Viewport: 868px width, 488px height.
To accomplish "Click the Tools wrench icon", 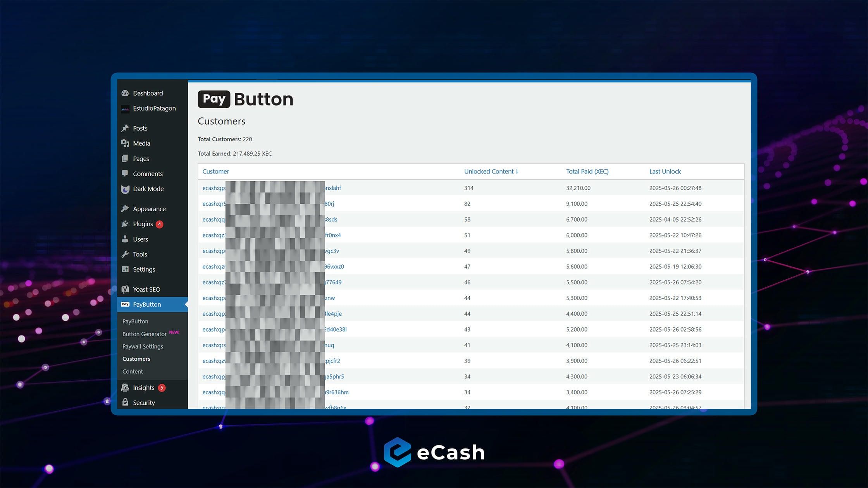I will click(x=125, y=254).
